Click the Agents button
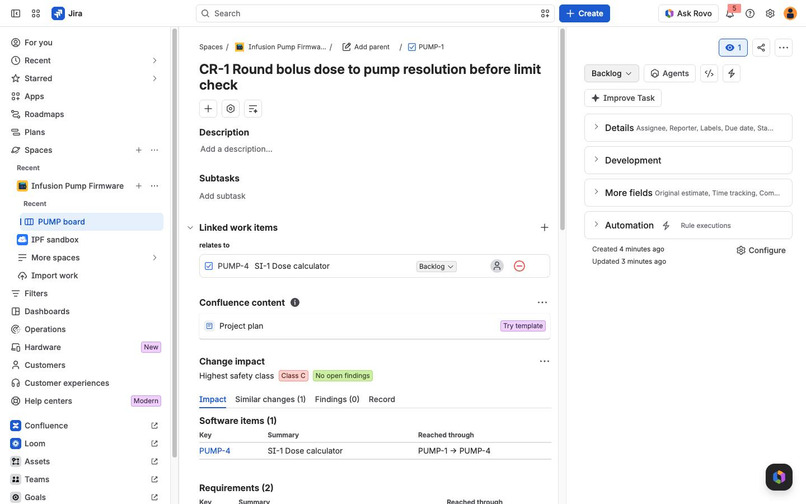Screen dimensions: 806x504 tap(669, 74)
